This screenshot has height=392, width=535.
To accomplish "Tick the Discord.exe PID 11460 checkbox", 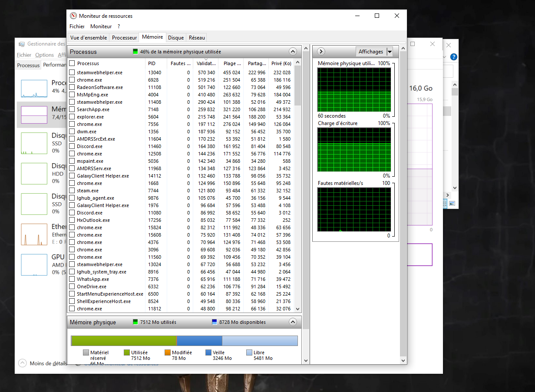I will [72, 146].
